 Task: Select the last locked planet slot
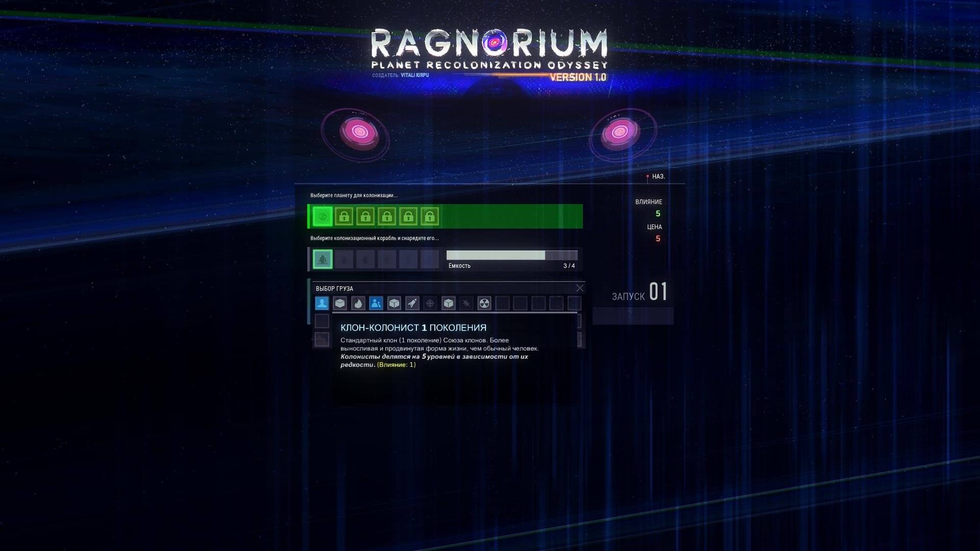[430, 217]
